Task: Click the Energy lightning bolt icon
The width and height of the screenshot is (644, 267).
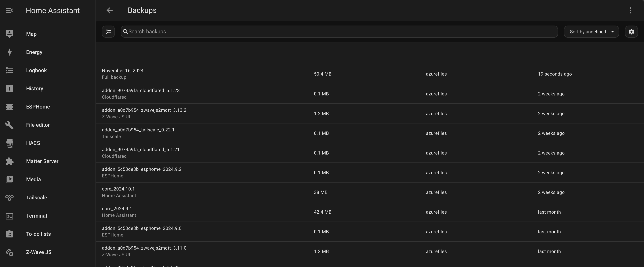Action: point(9,52)
